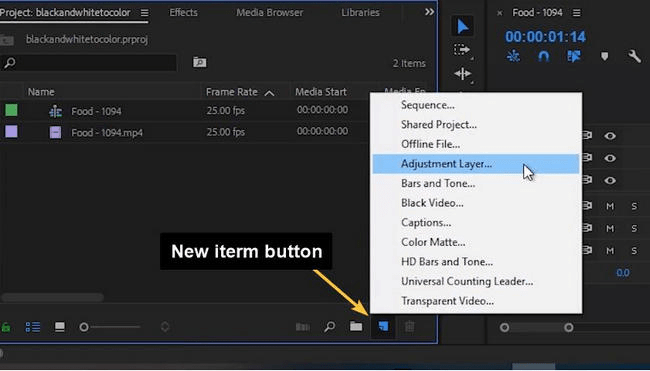Toggle top video track eye visibility

[x=609, y=136]
